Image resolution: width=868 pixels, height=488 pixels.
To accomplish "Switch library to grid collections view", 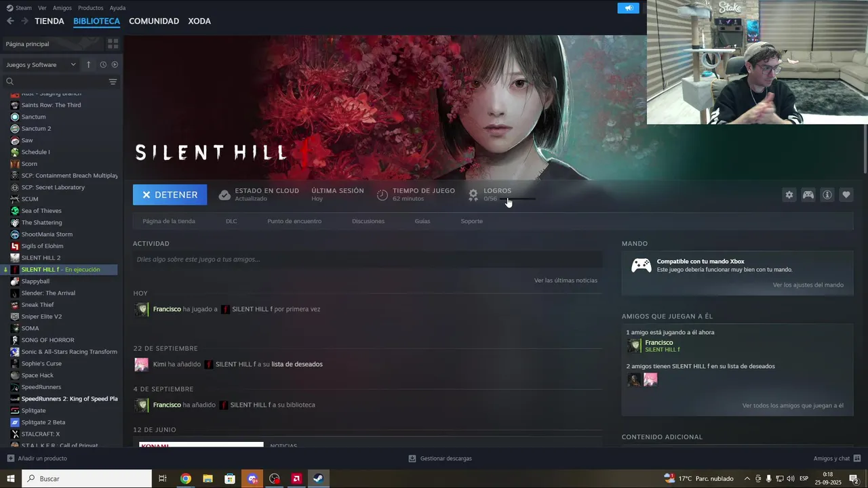I will [x=113, y=43].
